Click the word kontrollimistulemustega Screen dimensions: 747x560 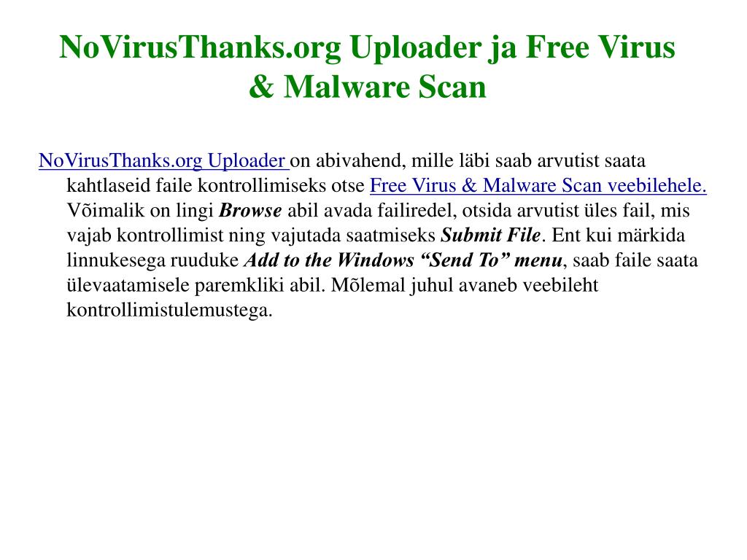tap(169, 311)
